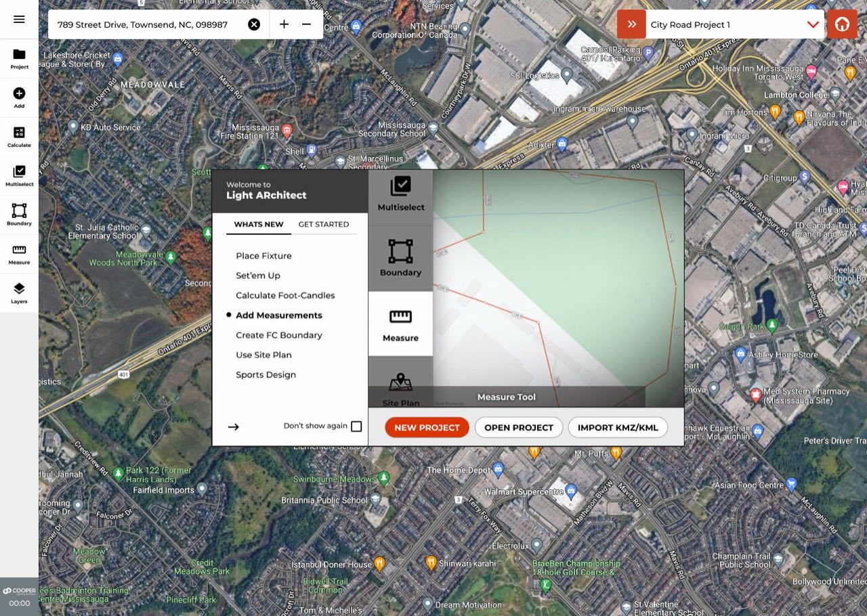Click the Boundary tile in the preview
867x616 pixels.
coord(400,259)
